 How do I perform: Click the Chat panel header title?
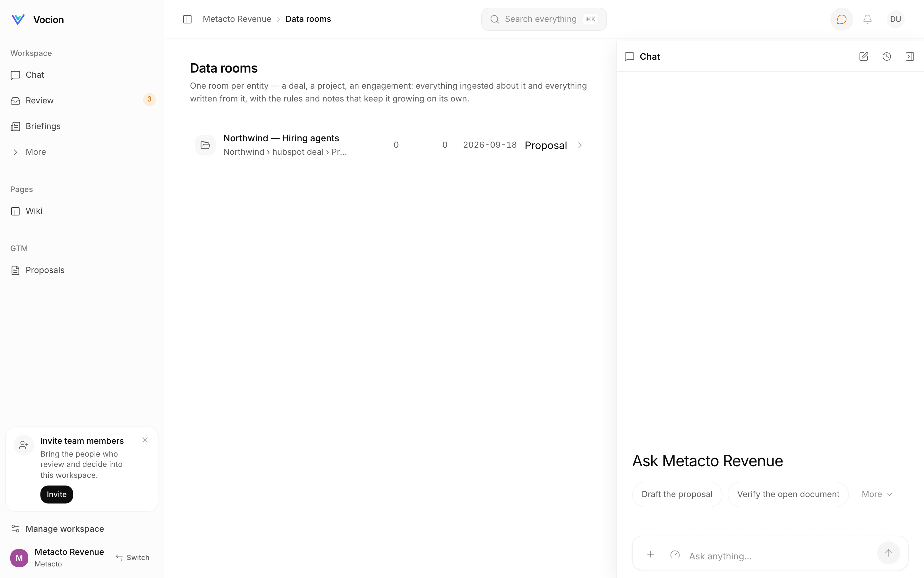pyautogui.click(x=649, y=57)
